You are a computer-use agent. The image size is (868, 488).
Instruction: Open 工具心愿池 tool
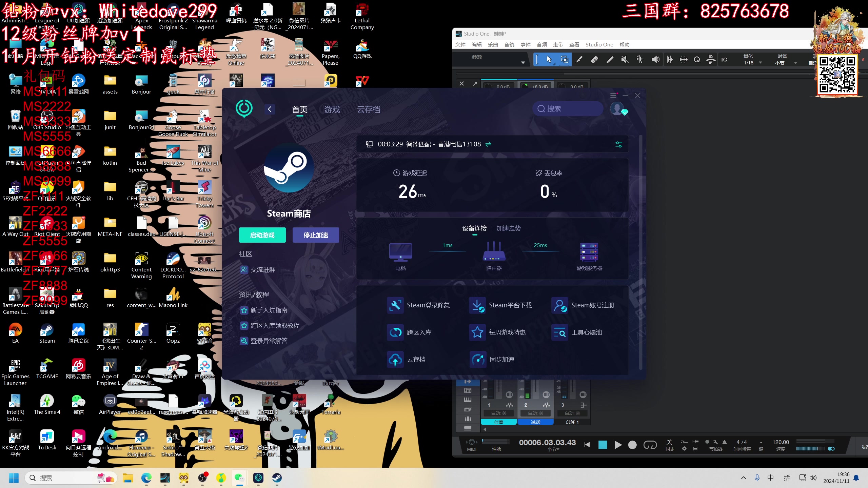point(577,332)
